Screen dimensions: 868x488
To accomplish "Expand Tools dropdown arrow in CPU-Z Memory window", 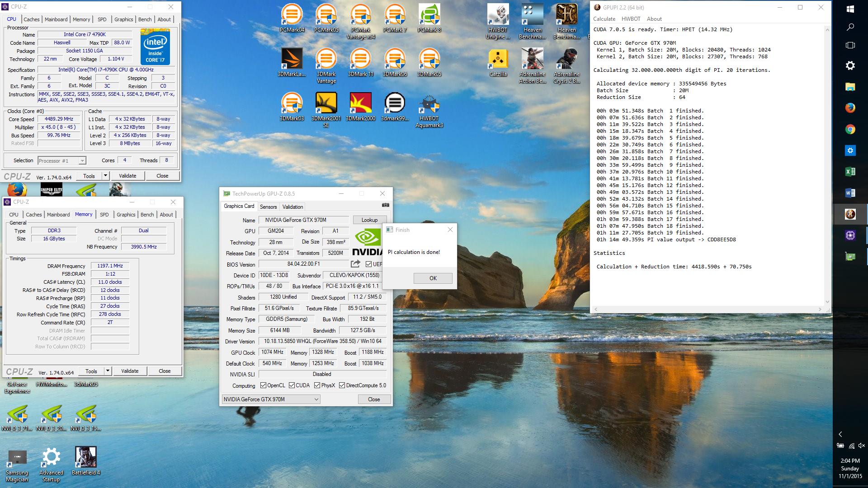I will coord(108,371).
